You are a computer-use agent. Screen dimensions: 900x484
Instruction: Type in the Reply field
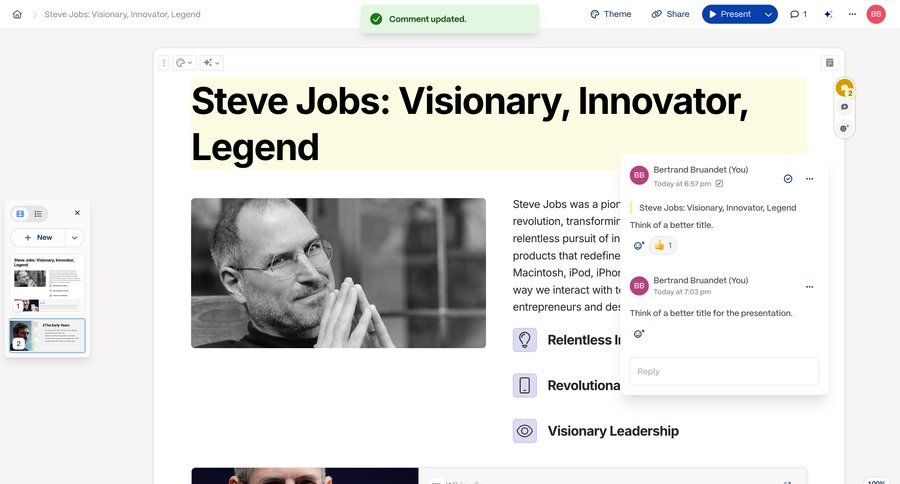[x=723, y=371]
